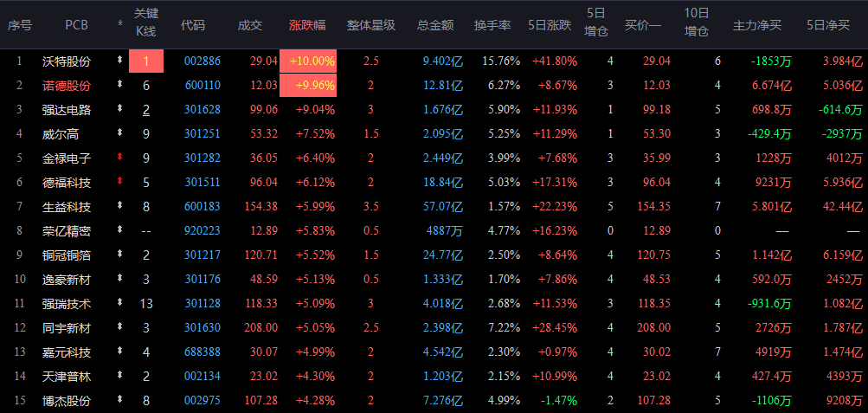Image resolution: width=868 pixels, height=413 pixels.
Task: Select stock name 德福科技
Action: [x=67, y=183]
